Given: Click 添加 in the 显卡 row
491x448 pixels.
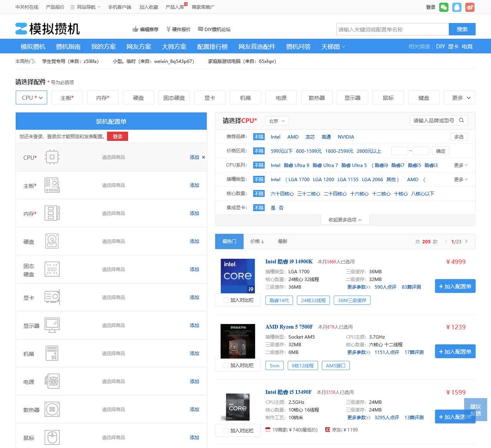Looking at the screenshot, I should 194,297.
